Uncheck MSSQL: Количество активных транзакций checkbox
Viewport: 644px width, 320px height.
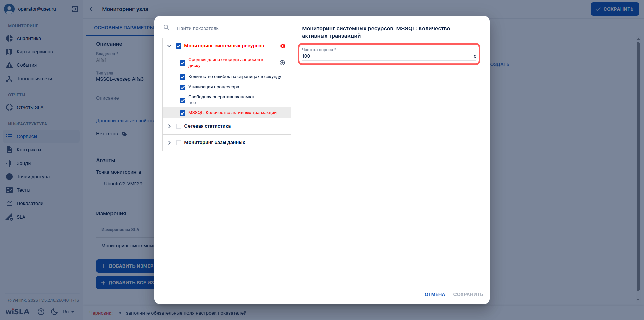coord(183,113)
